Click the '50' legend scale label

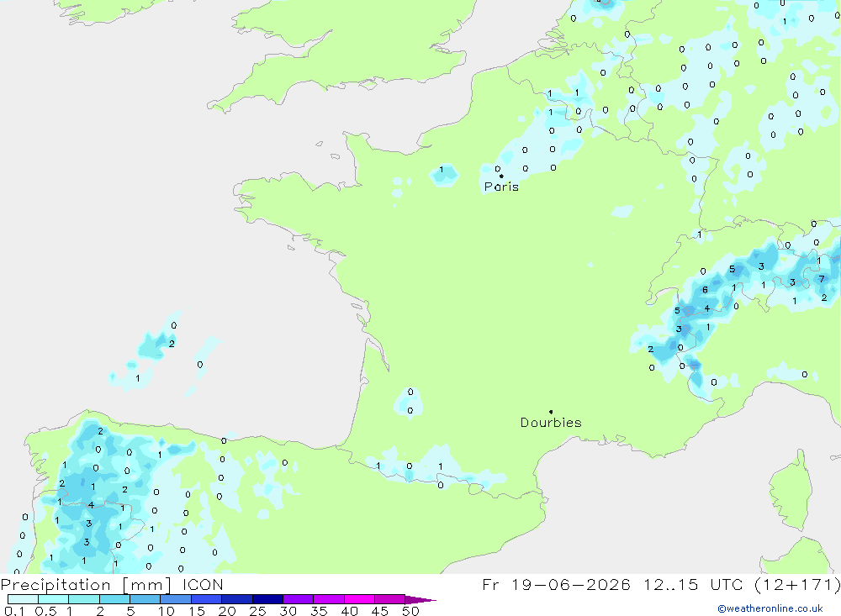[x=410, y=611]
